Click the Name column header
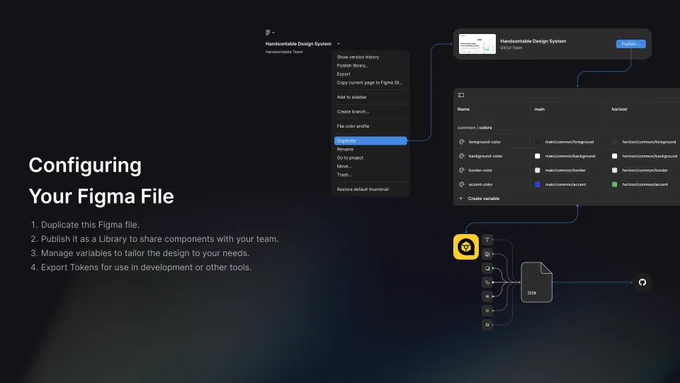The image size is (680, 383). 463,109
